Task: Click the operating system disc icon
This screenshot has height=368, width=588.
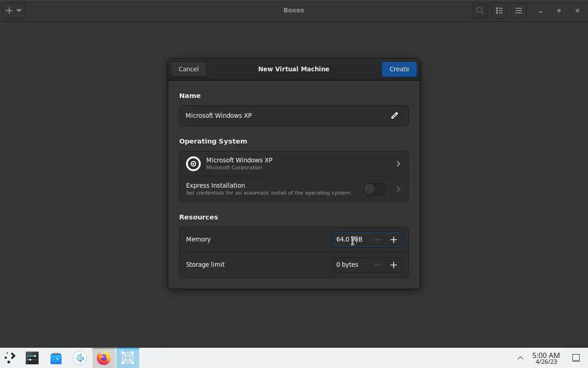Action: coord(193,164)
